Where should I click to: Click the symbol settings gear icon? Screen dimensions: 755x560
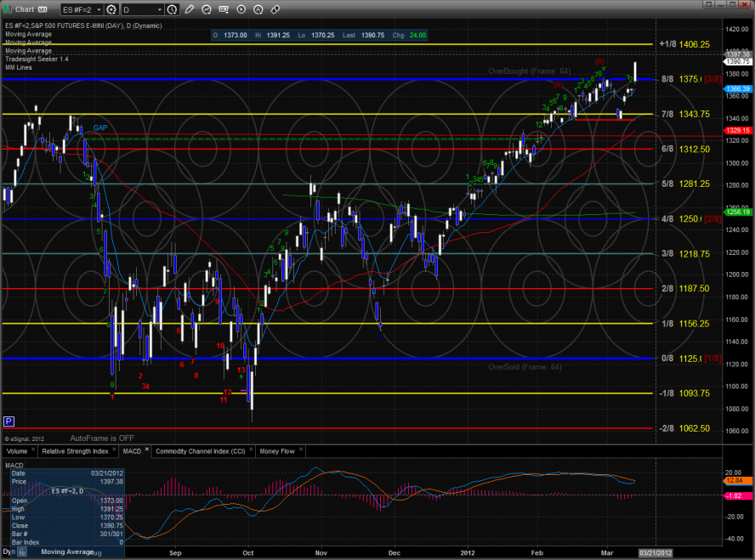tap(111, 9)
